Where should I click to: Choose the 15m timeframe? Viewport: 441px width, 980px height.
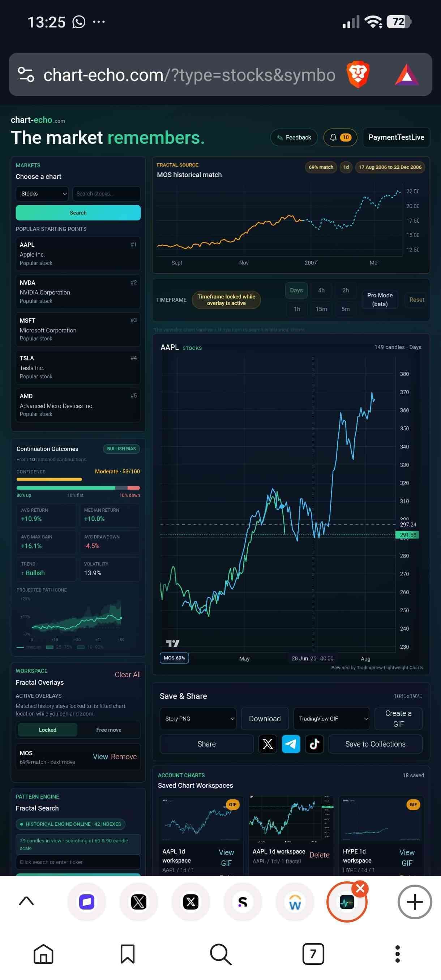point(321,309)
